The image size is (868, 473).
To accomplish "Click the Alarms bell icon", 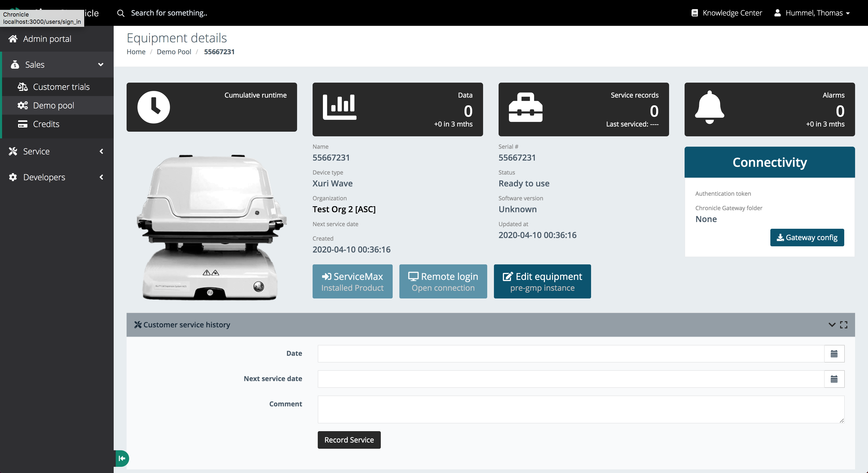I will click(709, 107).
